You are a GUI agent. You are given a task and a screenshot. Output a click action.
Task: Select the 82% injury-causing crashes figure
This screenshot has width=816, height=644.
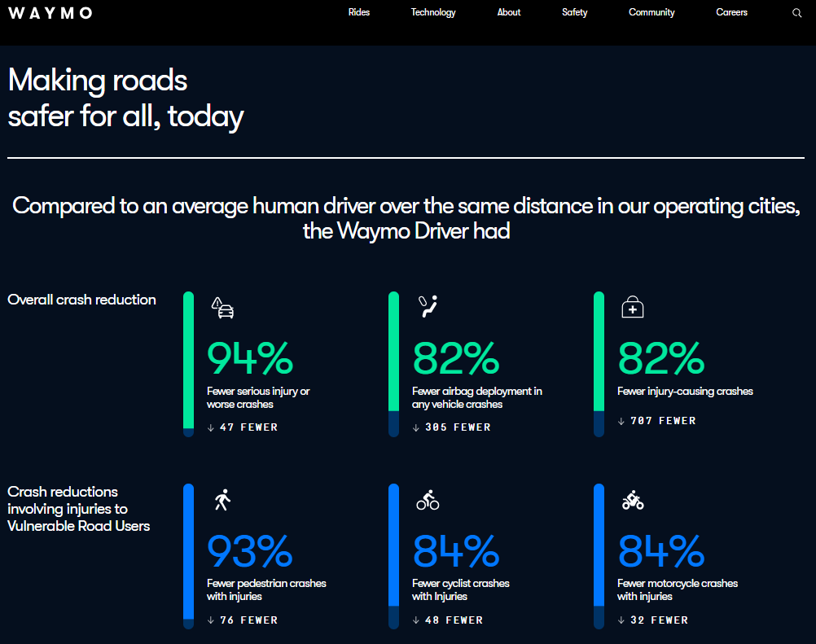click(661, 358)
